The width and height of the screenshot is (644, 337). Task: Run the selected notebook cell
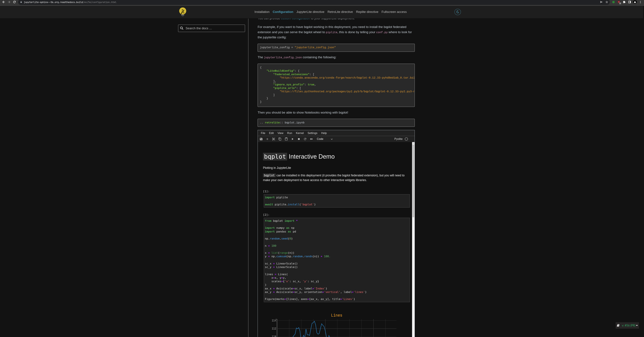coord(292,139)
